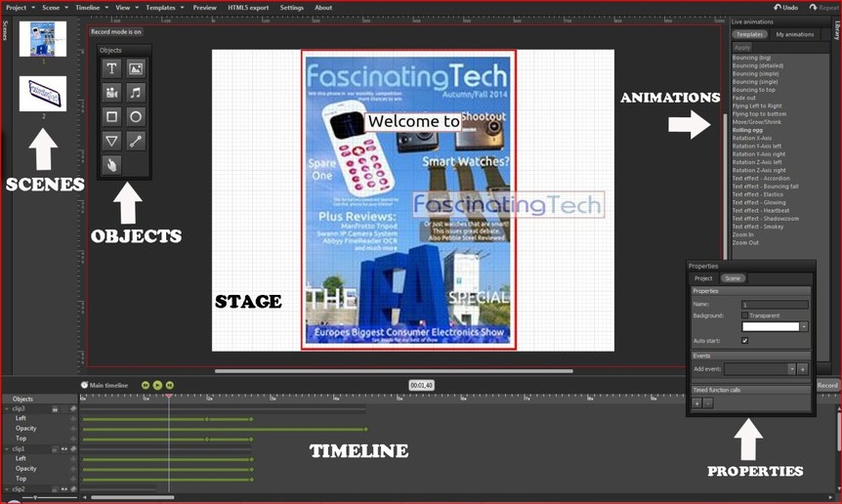Click the Repeat arrow
This screenshot has width=842, height=504.
tap(814, 7)
